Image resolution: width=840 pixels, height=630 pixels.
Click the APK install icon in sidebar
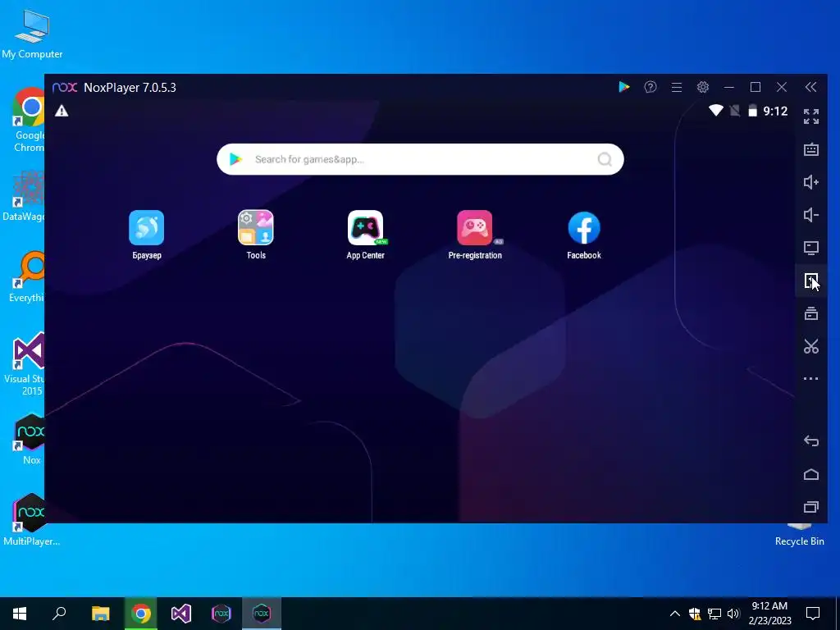point(810,281)
